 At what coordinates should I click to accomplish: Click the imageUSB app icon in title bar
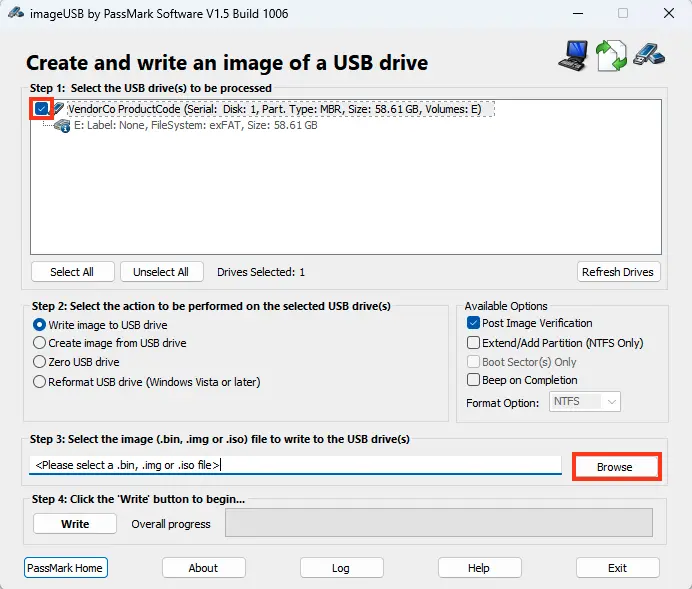16,13
